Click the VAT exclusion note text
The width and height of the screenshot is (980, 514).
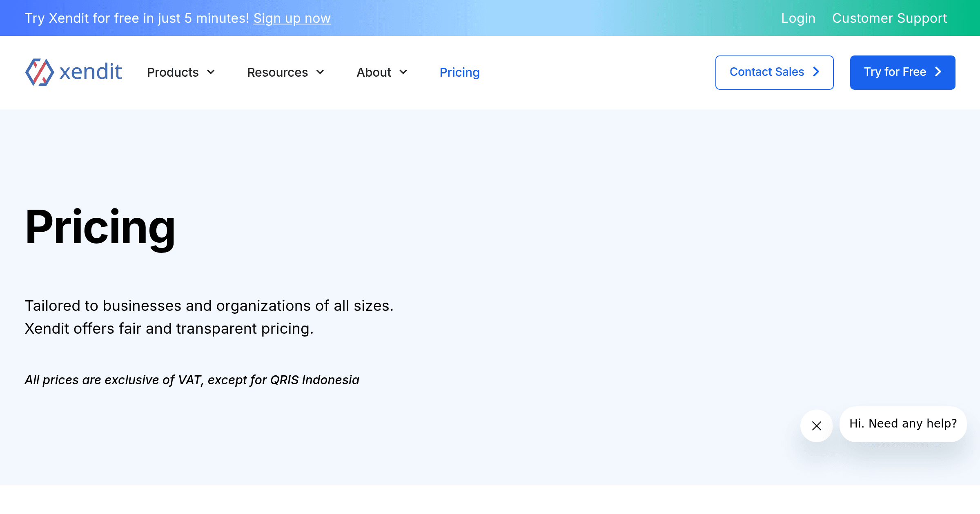tap(192, 380)
